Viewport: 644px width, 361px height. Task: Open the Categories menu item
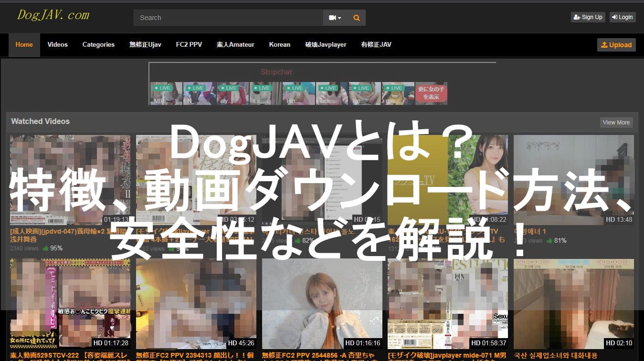tap(98, 45)
